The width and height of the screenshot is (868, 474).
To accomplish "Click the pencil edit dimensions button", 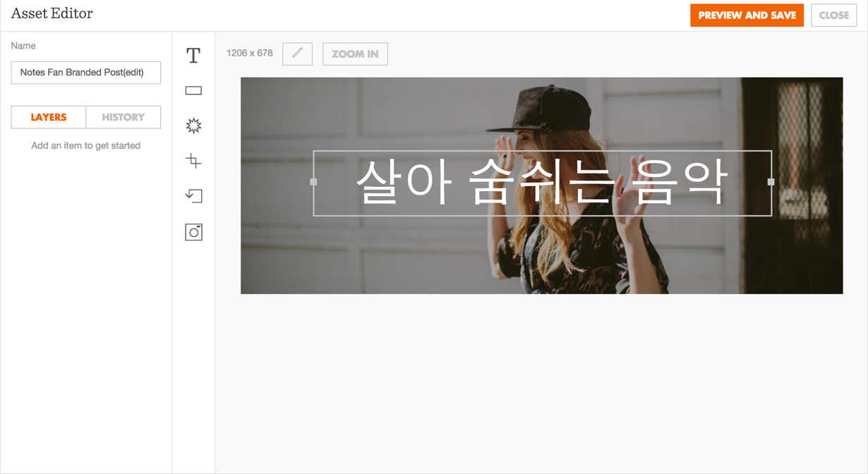I will 297,54.
